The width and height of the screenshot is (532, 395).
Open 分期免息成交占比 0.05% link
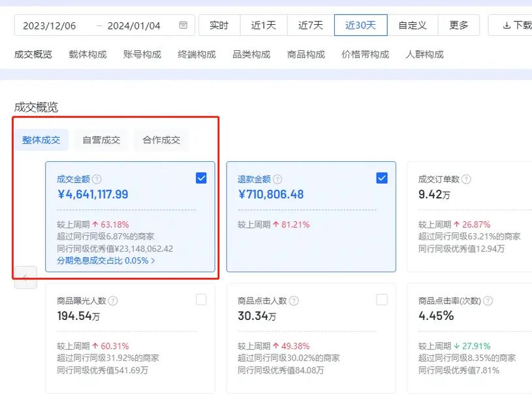106,261
